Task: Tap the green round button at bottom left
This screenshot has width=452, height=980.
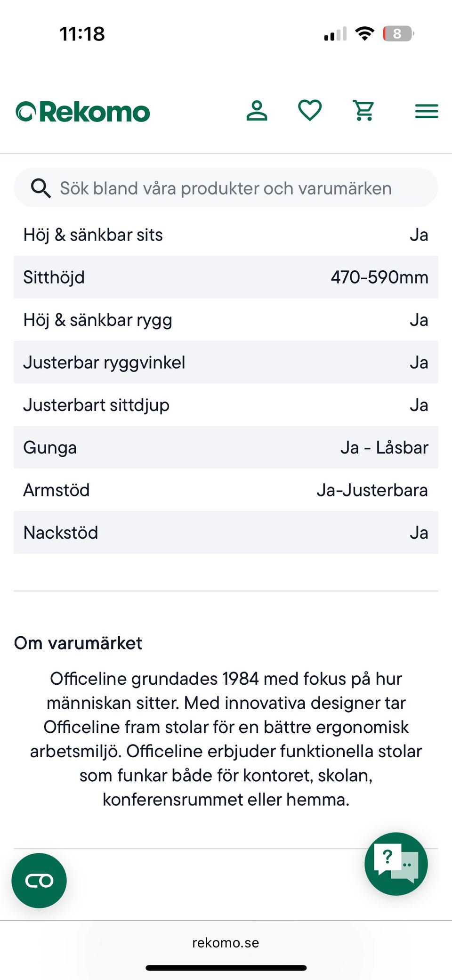Action: coord(39,881)
